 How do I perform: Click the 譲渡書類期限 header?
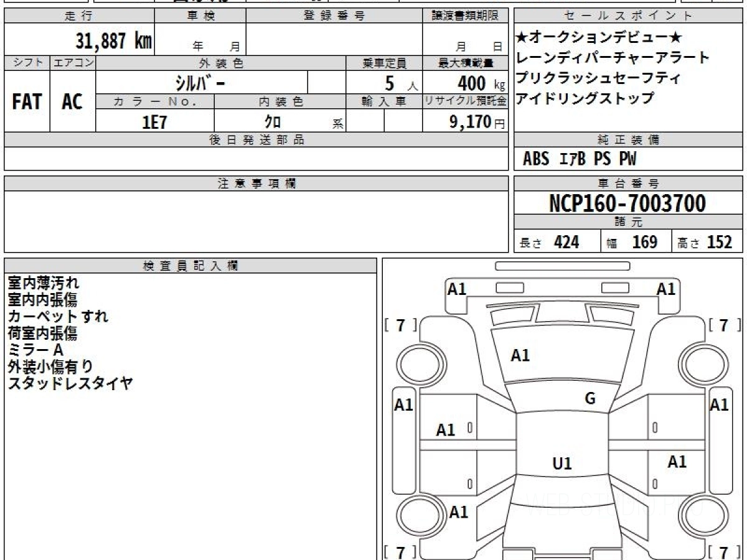click(x=466, y=16)
